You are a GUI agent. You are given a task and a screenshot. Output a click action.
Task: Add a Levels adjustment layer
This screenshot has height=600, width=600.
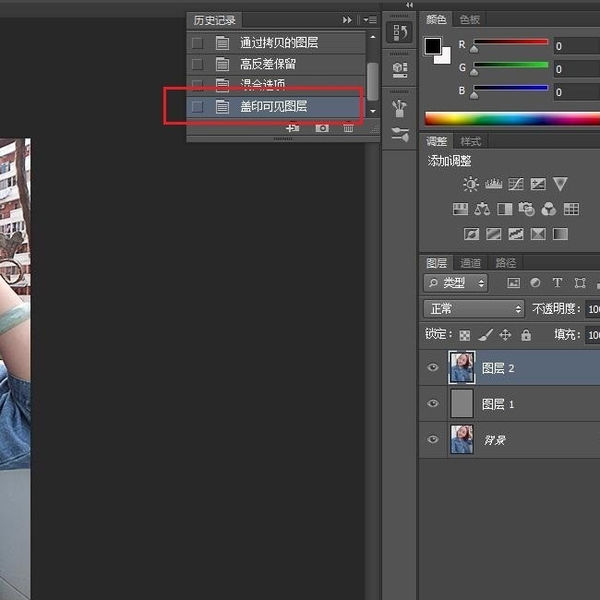tap(493, 184)
